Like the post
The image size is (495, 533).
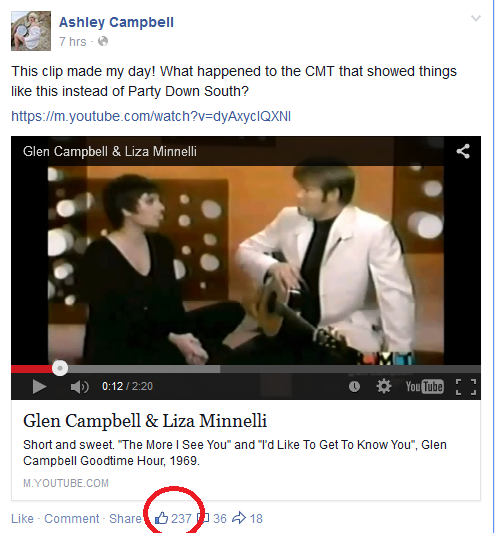[x=22, y=519]
